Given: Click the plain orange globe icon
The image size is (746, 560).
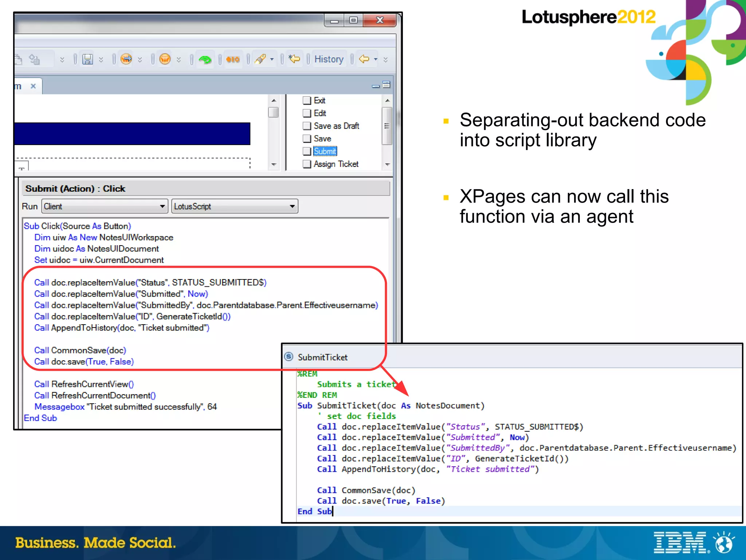Looking at the screenshot, I should 165,59.
